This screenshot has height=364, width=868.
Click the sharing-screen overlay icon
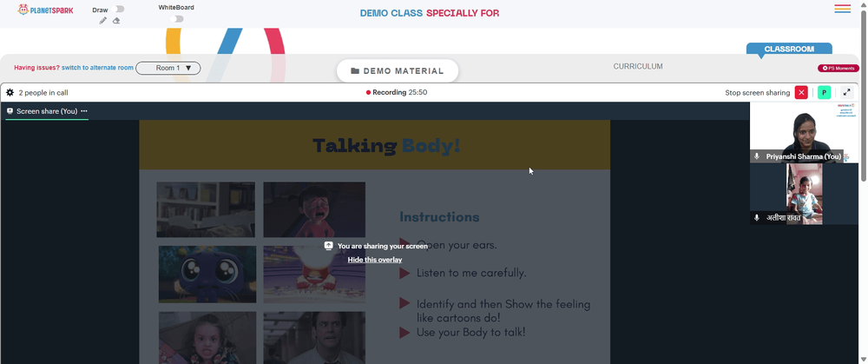pos(329,246)
